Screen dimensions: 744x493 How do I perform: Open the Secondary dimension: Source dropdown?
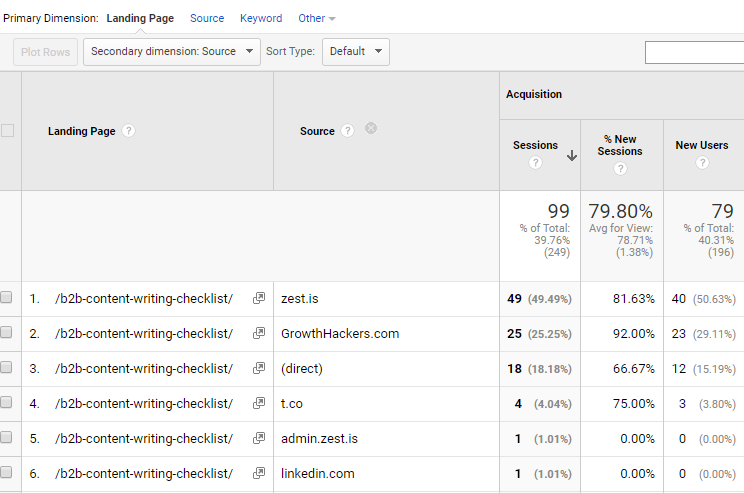(172, 52)
